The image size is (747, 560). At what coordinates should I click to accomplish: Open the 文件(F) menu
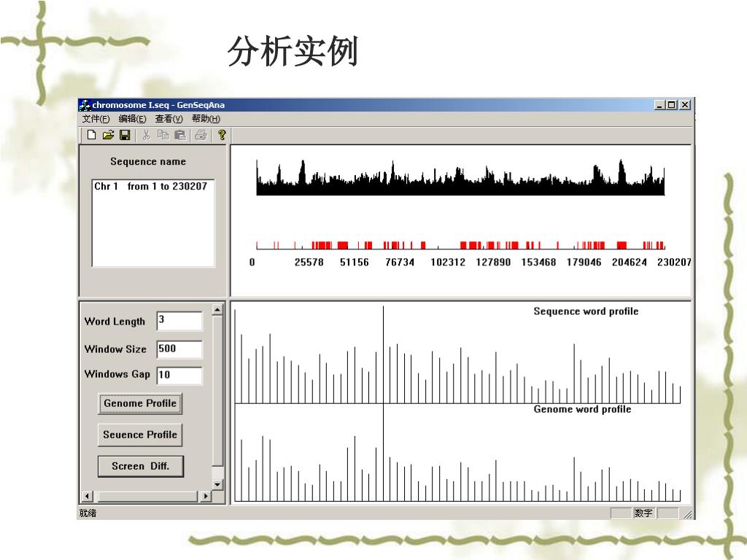(x=96, y=119)
